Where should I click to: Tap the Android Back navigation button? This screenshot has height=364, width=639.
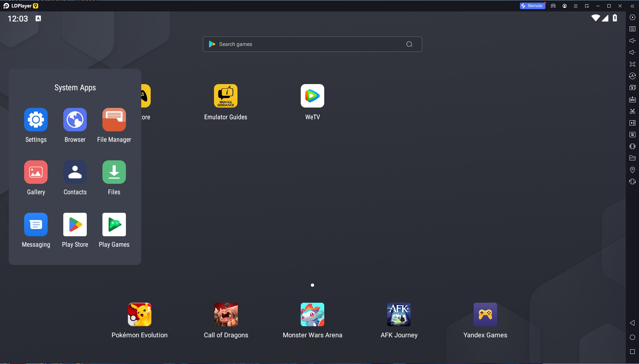coord(632,323)
